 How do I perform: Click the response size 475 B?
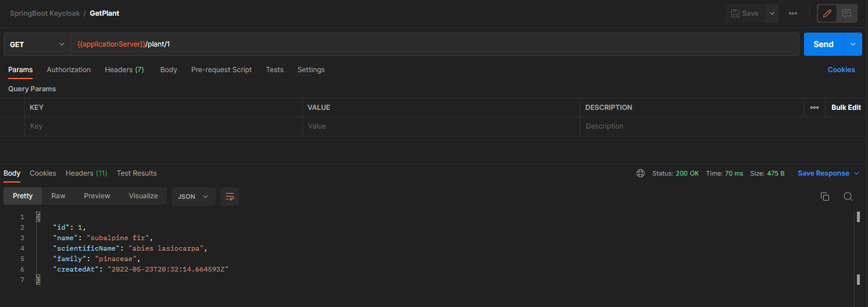[x=774, y=173]
